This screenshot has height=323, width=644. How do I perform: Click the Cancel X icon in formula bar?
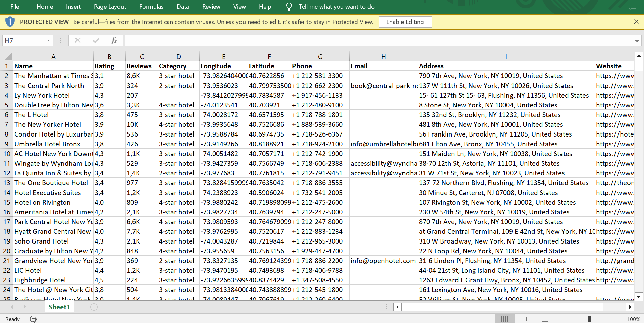tap(77, 41)
